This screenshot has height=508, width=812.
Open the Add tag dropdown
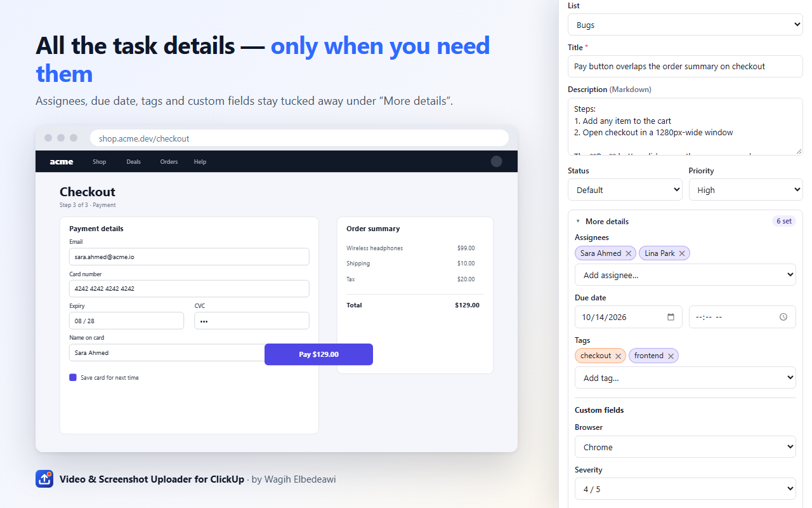pos(685,378)
